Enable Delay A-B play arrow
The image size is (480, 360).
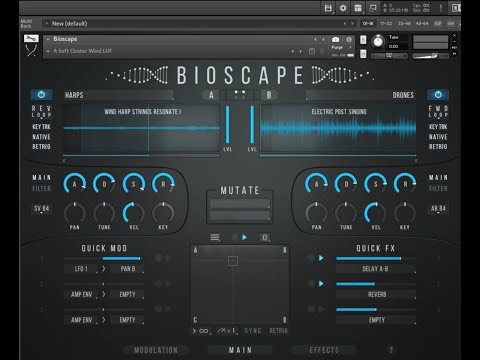click(x=321, y=258)
